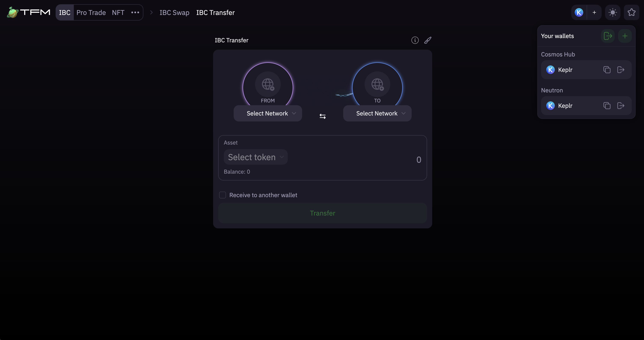Copy the Neutron Keplr wallet address
Viewport: 644px width, 340px height.
click(607, 106)
